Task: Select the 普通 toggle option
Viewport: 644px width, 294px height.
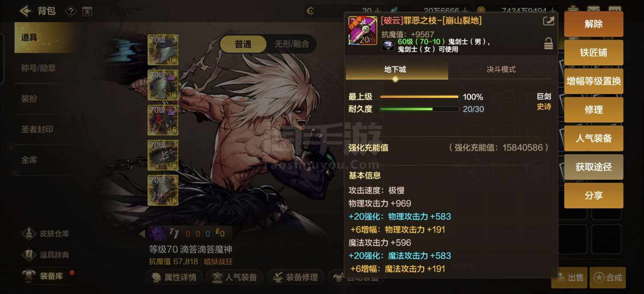Action: click(243, 44)
